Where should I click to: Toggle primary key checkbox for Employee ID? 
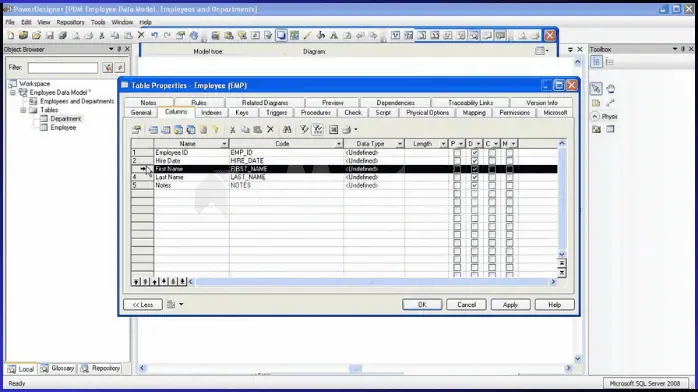pyautogui.click(x=457, y=153)
